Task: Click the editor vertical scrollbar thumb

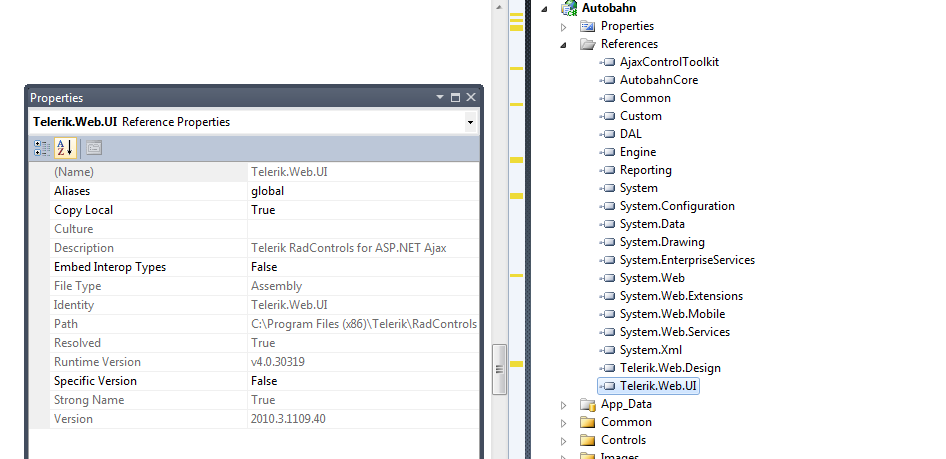Action: [501, 368]
